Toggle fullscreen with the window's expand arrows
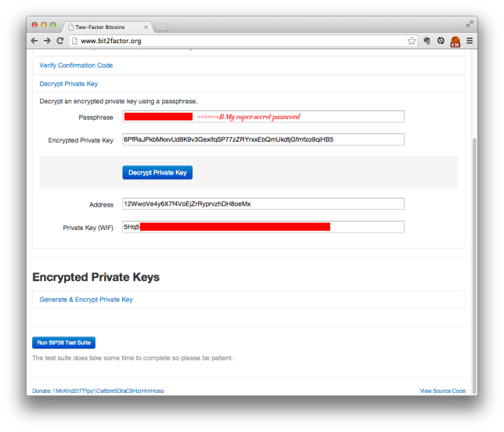 click(470, 23)
